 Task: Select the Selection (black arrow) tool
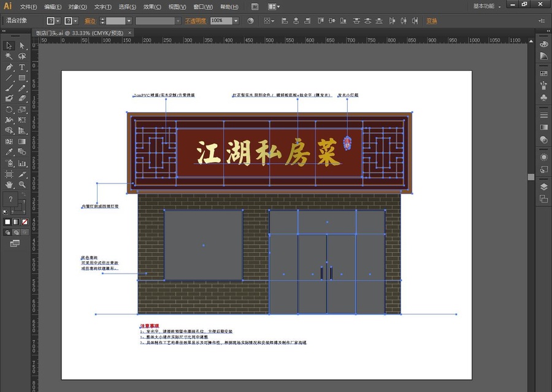9,45
